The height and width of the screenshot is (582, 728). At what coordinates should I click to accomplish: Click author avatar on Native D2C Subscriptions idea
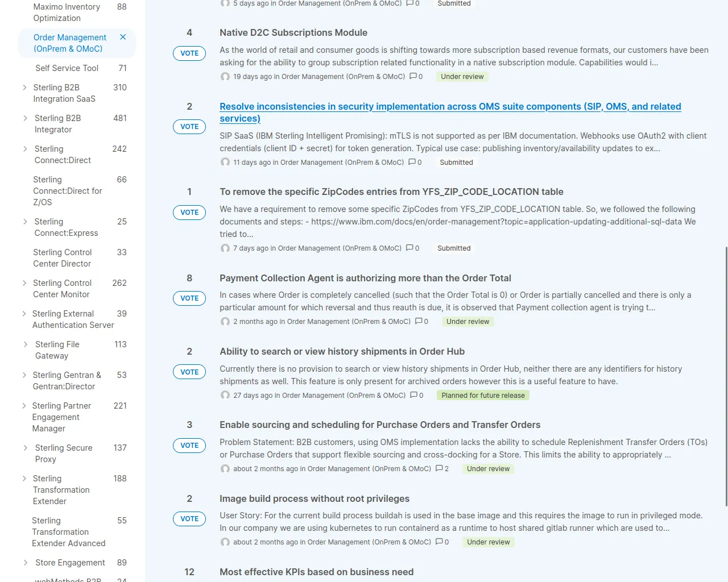click(x=225, y=77)
